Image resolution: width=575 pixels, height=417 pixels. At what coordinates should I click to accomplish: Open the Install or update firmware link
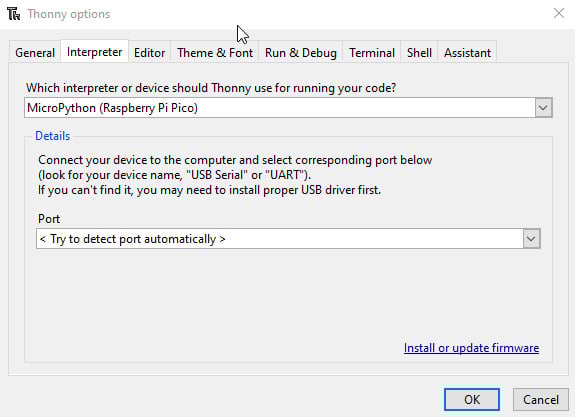point(471,348)
